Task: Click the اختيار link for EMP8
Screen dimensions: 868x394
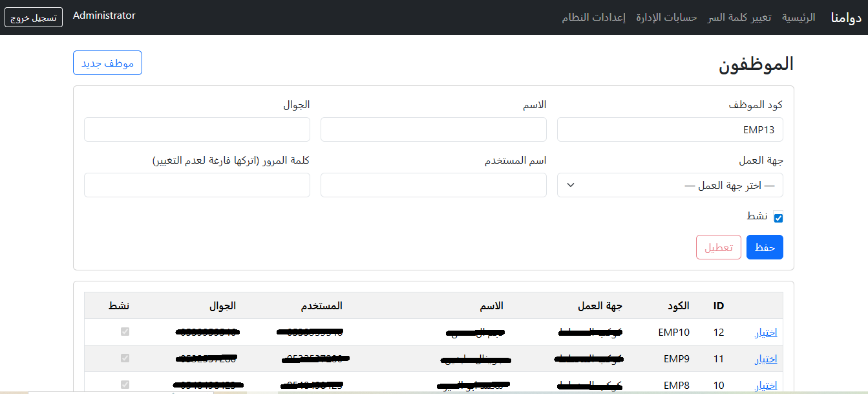Action: (x=765, y=385)
